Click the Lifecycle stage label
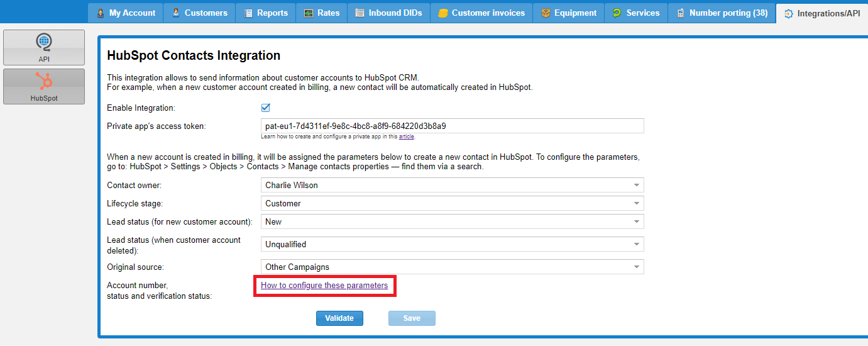 coord(136,204)
